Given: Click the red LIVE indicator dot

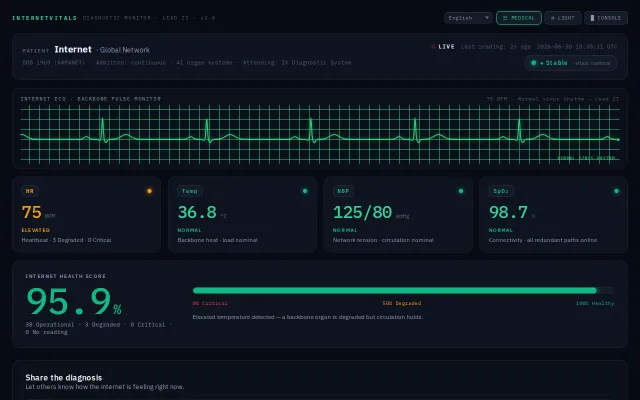Looking at the screenshot, I should [x=433, y=47].
